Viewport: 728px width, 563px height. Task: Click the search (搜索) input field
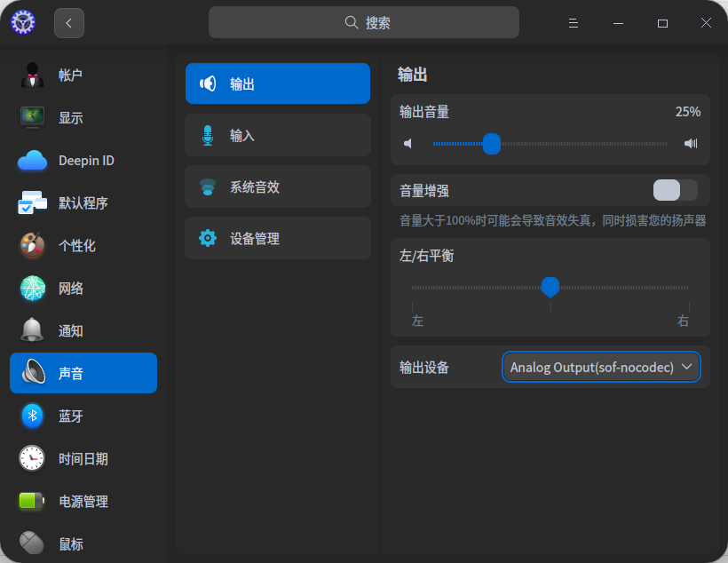[364, 23]
